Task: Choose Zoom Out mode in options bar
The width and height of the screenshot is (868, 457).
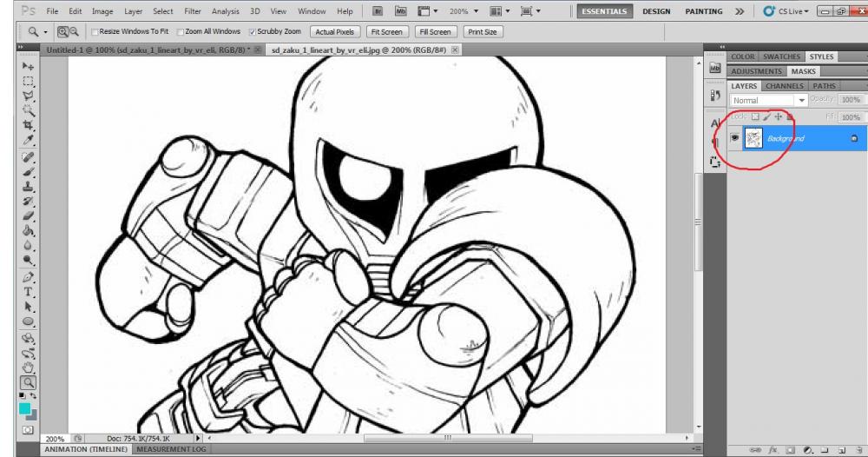Action: [74, 32]
